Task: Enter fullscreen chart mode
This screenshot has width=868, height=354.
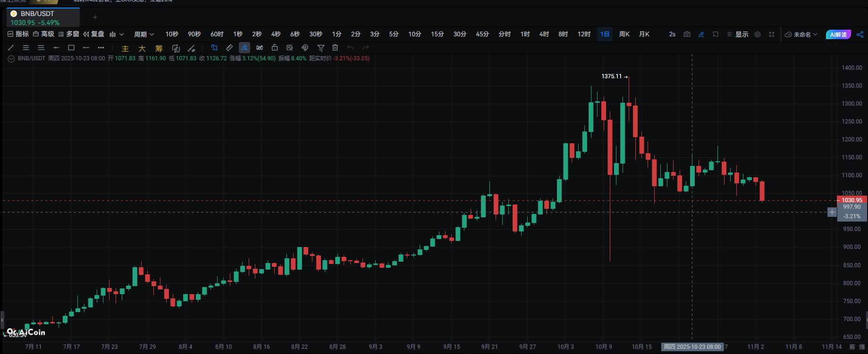Action: point(772,34)
